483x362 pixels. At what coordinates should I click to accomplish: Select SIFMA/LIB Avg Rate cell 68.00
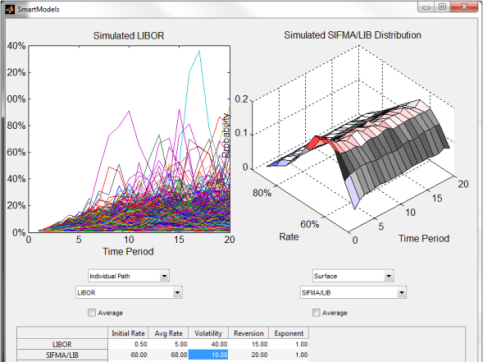tap(168, 355)
